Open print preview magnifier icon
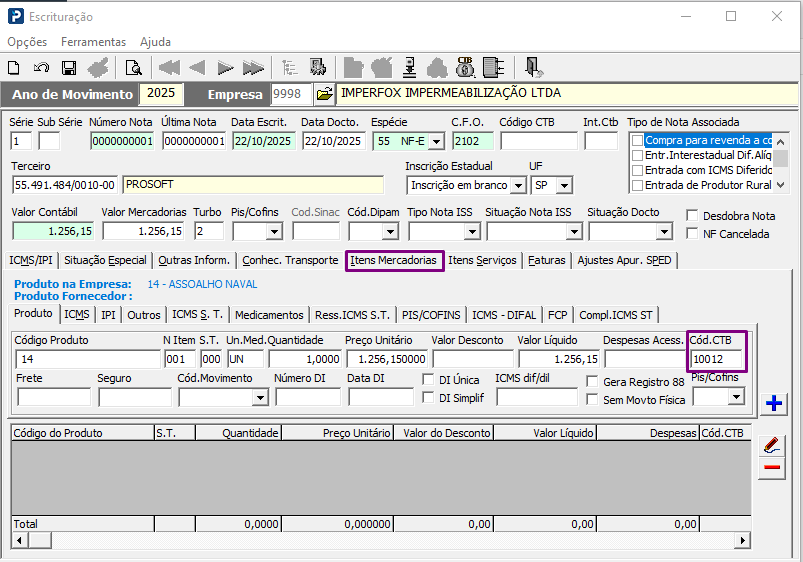This screenshot has height=562, width=803. (x=133, y=68)
